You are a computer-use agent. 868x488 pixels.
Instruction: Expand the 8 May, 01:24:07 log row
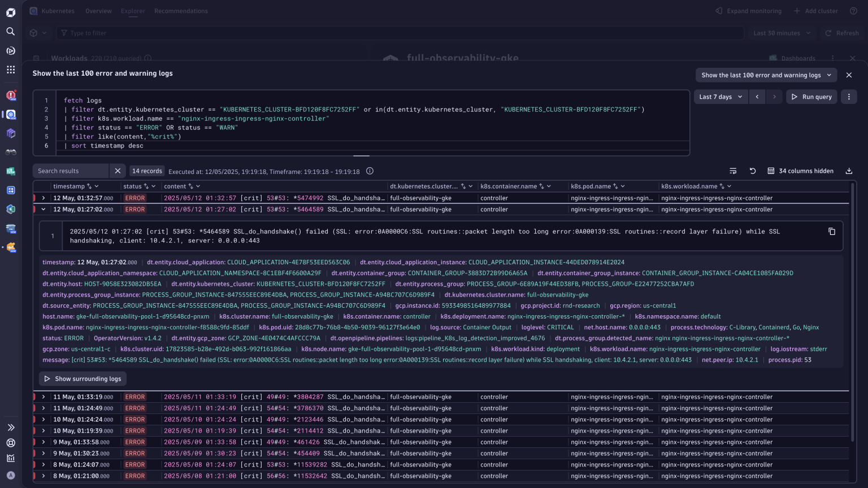tap(43, 465)
